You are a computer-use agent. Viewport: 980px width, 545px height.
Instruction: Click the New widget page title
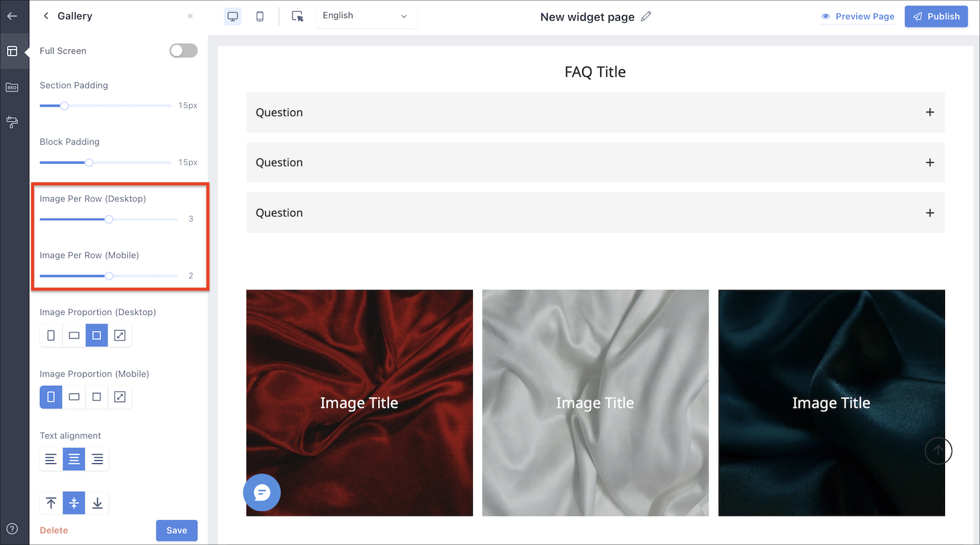tap(587, 17)
